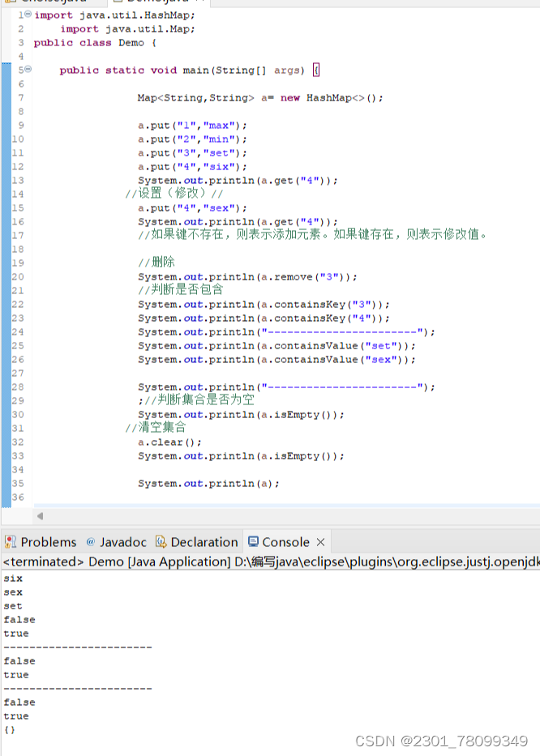This screenshot has width=540, height=756.
Task: Click the Problems tab icon
Action: (x=11, y=542)
